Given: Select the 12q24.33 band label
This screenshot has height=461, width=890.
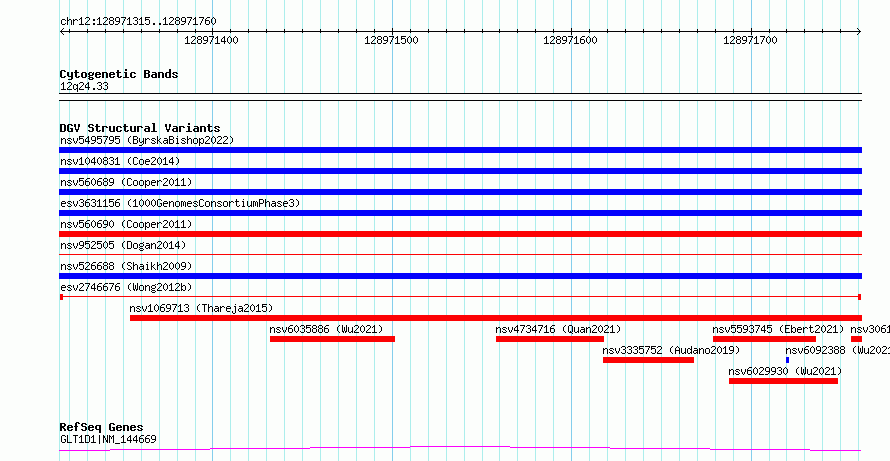Looking at the screenshot, I should (x=84, y=87).
